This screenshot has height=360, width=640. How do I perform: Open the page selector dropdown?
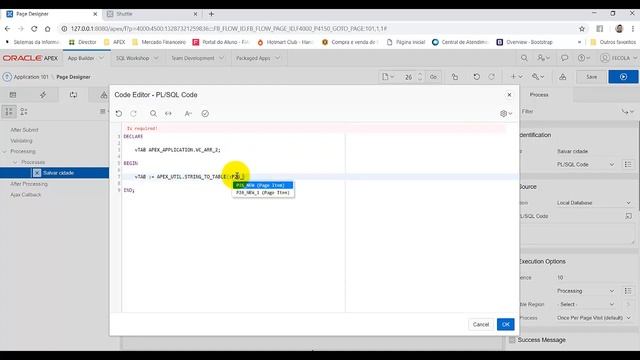click(x=388, y=77)
